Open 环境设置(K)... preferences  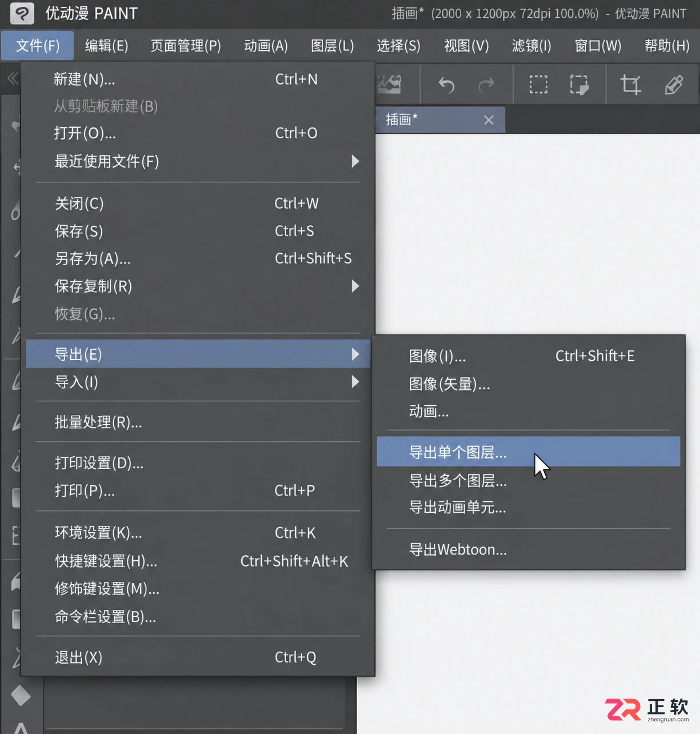[198, 533]
